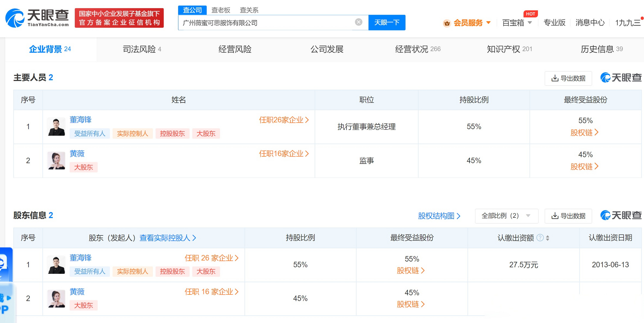644x323 pixels.
Task: Click 黄薇's photo in 主要人员 table
Action: (x=56, y=160)
